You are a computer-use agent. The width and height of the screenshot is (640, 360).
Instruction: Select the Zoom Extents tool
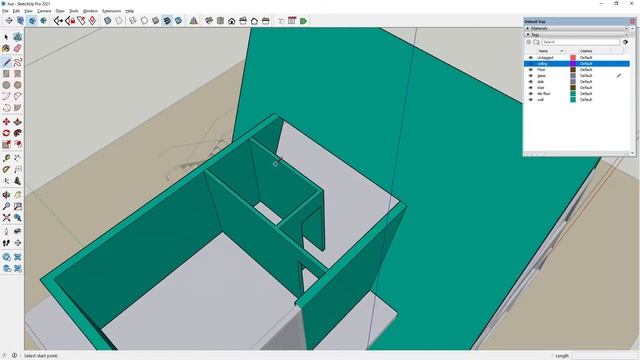[x=6, y=218]
